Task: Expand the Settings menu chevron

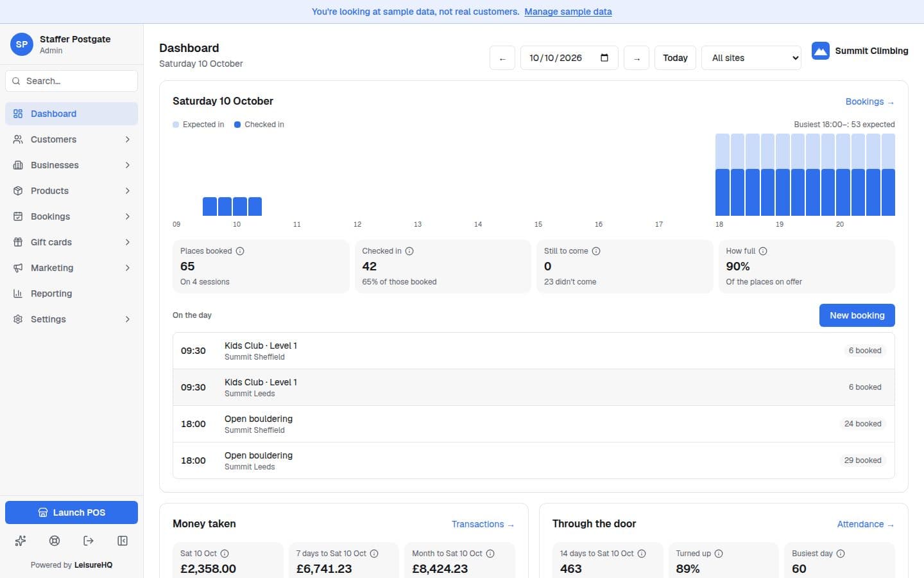Action: click(128, 319)
